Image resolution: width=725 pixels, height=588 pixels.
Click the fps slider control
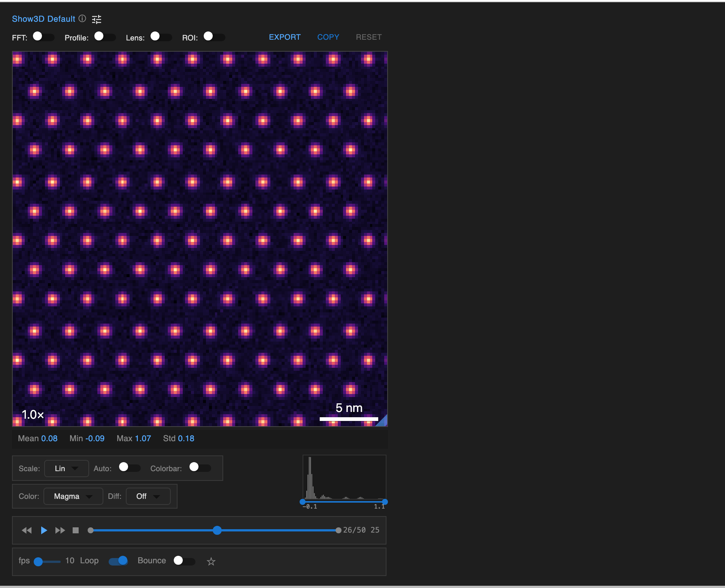pyautogui.click(x=39, y=561)
